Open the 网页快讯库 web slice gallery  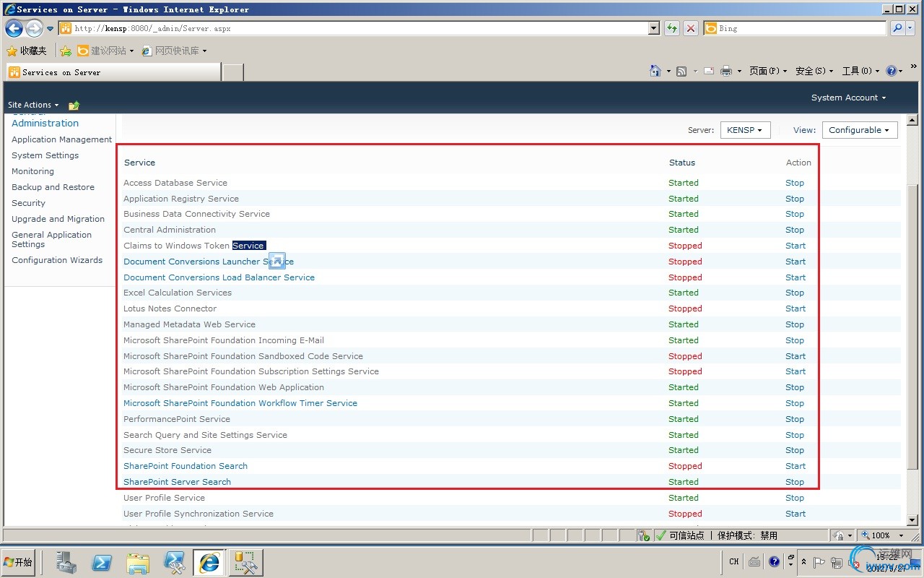coord(174,51)
